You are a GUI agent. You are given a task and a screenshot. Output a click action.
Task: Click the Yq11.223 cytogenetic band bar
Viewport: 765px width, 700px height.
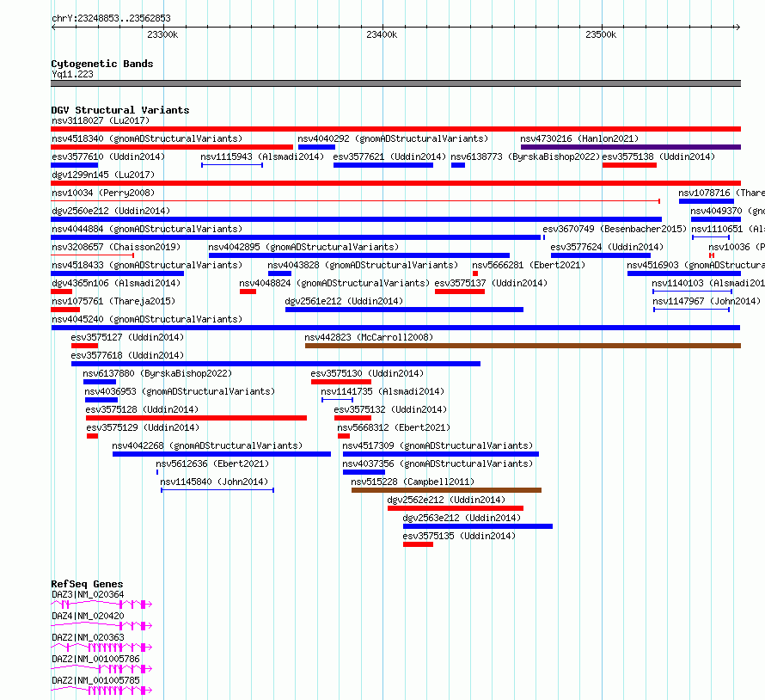[395, 83]
